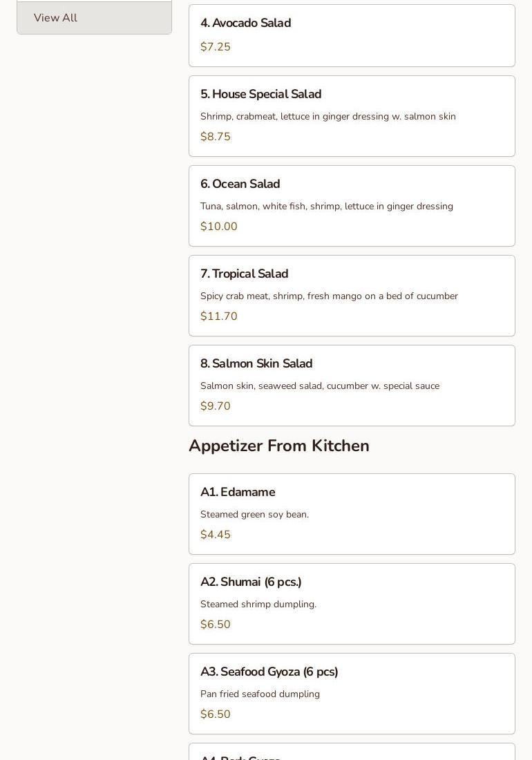Choose the Tropical Salad menu item
The height and width of the screenshot is (760, 532).
pos(245,274)
